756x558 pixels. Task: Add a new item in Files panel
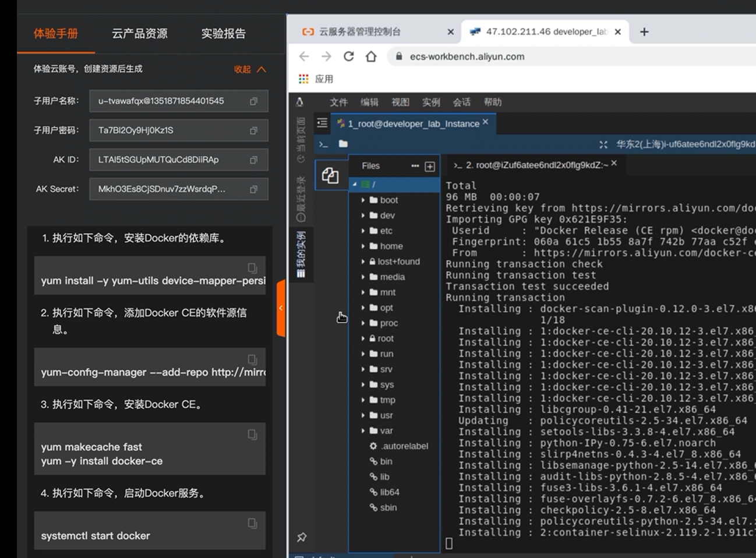click(x=430, y=167)
